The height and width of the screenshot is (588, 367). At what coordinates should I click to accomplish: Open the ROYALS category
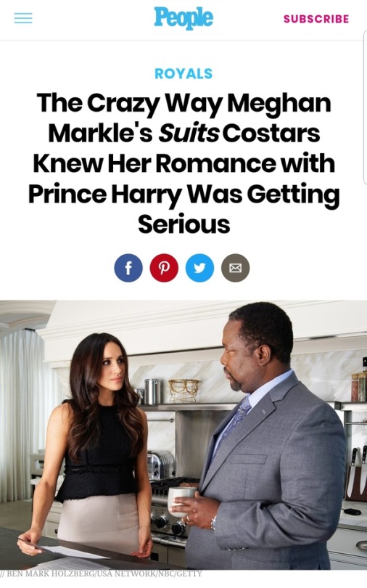(183, 73)
